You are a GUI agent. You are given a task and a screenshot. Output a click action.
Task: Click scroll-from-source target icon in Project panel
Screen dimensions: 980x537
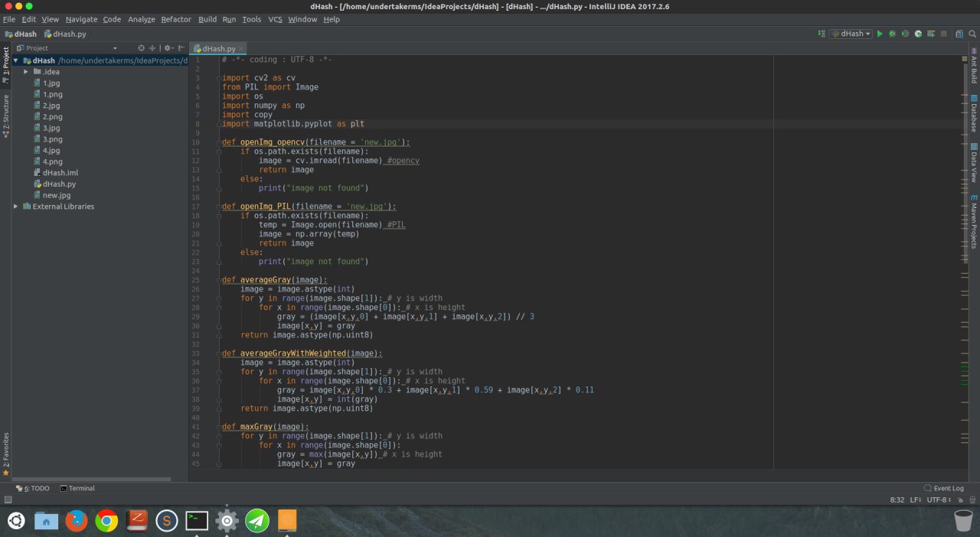coord(141,48)
